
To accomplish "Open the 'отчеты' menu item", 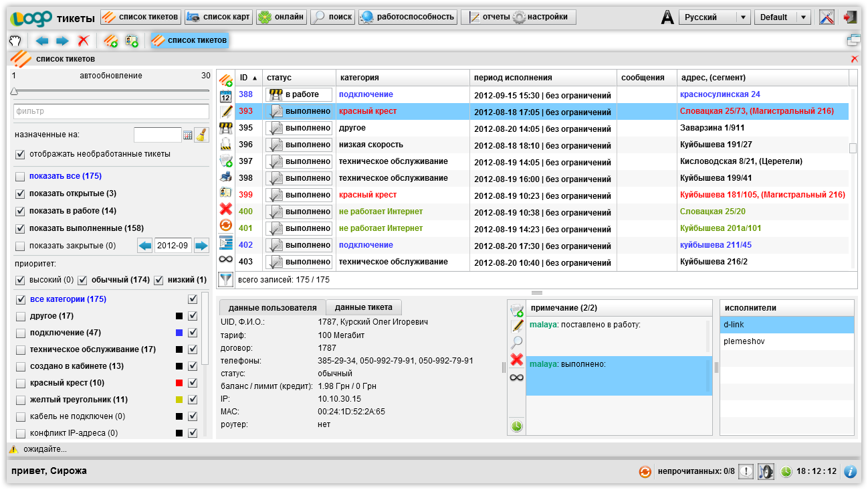I will (x=490, y=17).
